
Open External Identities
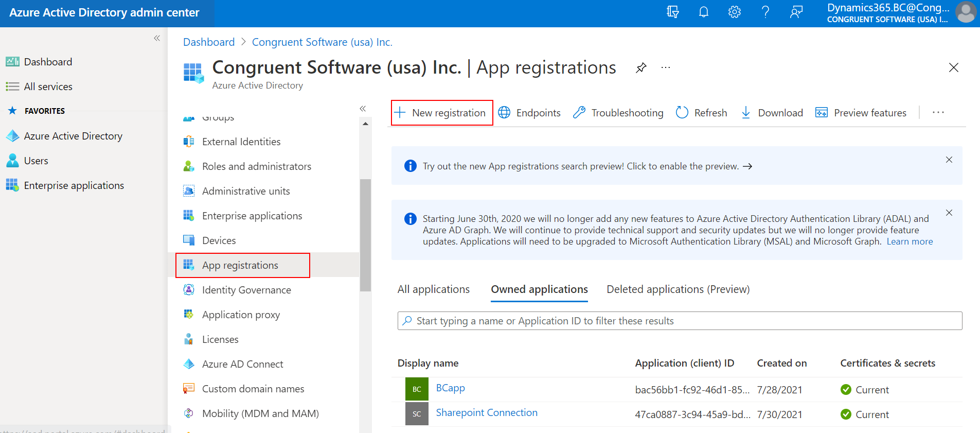pos(241,142)
